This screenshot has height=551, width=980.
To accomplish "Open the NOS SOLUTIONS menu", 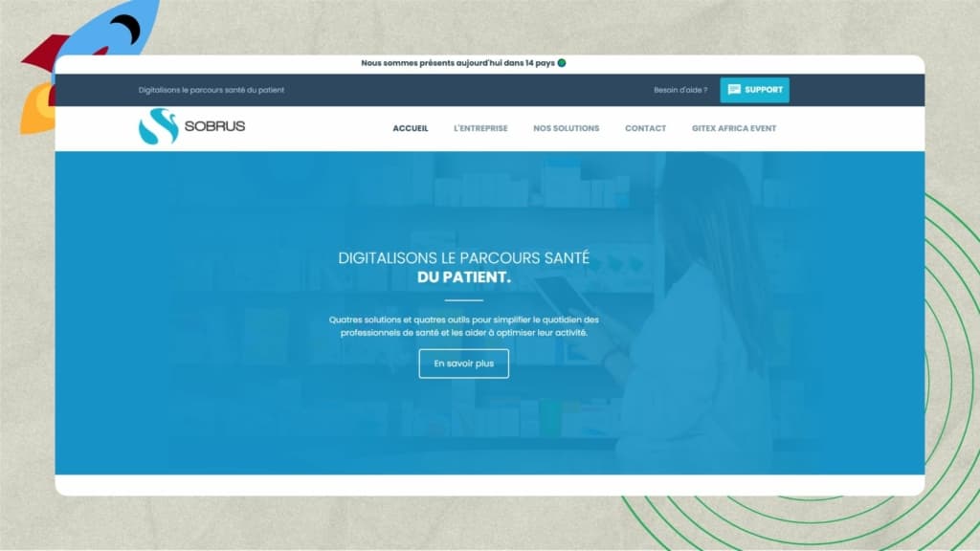I will click(567, 129).
